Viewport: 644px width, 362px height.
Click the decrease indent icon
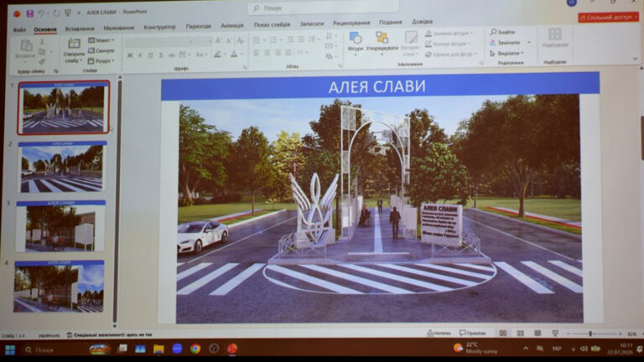[x=290, y=39]
